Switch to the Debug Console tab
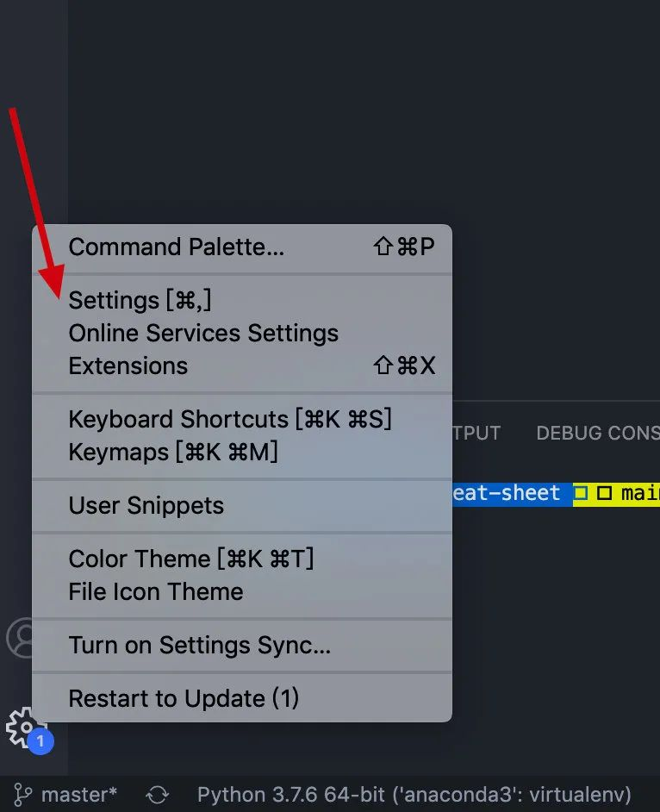Screen dimensions: 660x812 click(x=598, y=433)
